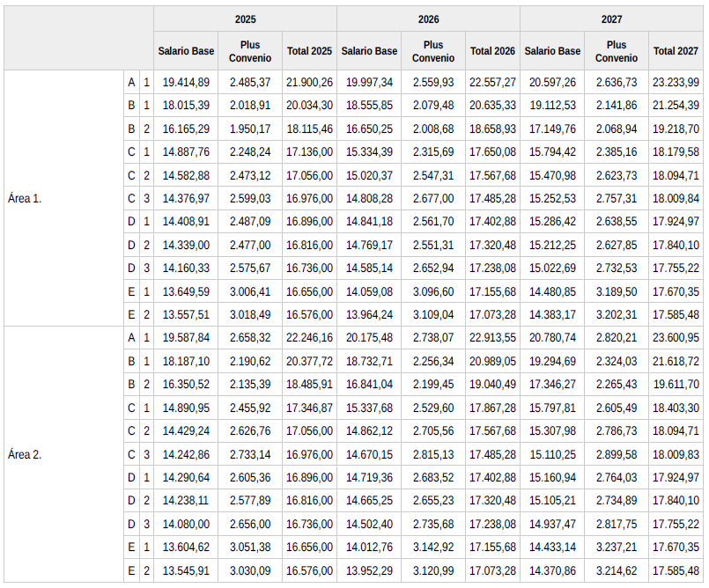The image size is (709, 588).
Task: Select the cell containing 19.414,89
Action: (186, 82)
